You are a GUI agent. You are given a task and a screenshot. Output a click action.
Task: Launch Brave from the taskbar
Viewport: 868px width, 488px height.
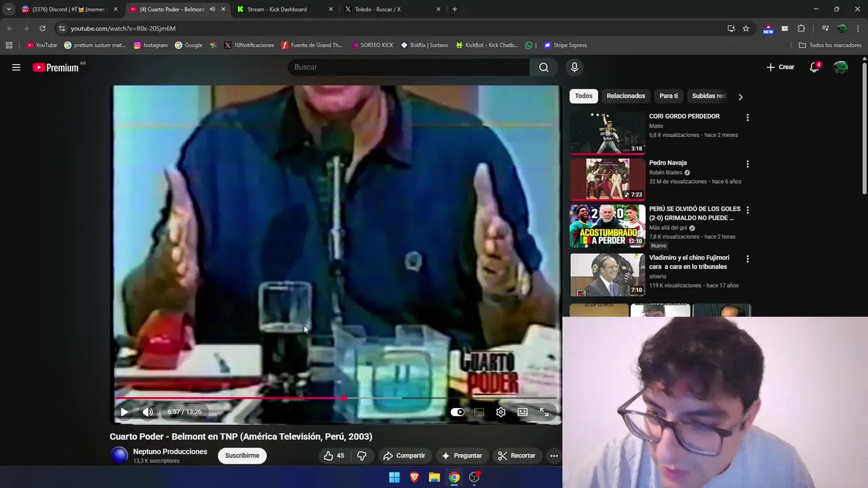tap(414, 477)
